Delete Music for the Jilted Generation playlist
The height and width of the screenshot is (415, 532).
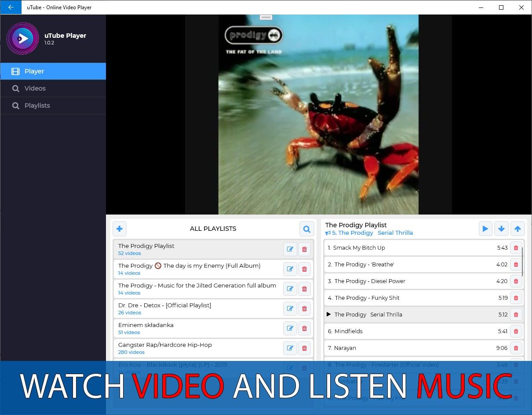click(304, 289)
